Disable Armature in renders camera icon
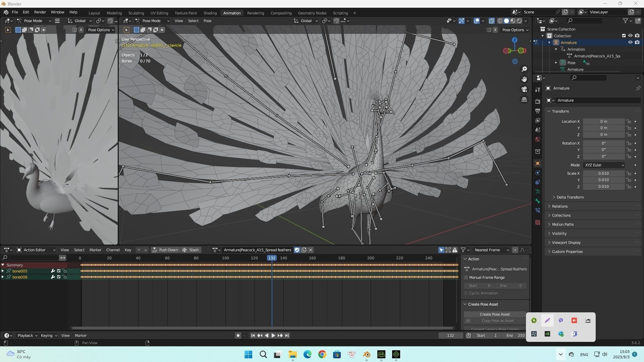Image resolution: width=644 pixels, height=362 pixels. (637, 42)
